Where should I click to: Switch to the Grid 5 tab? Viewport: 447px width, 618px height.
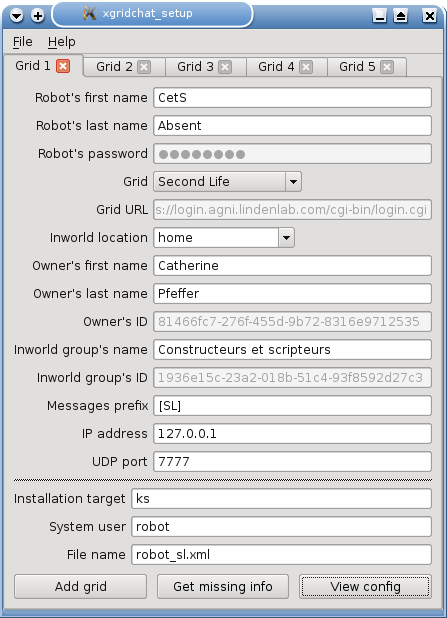coord(358,67)
